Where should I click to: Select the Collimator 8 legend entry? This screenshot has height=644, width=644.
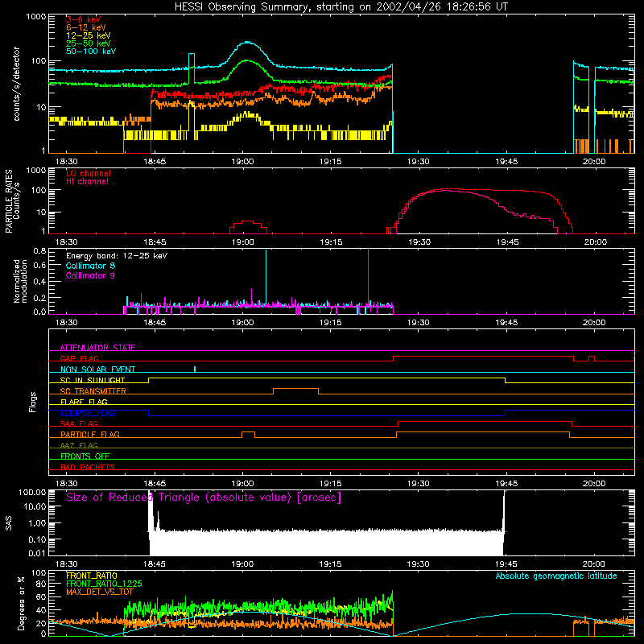90,266
